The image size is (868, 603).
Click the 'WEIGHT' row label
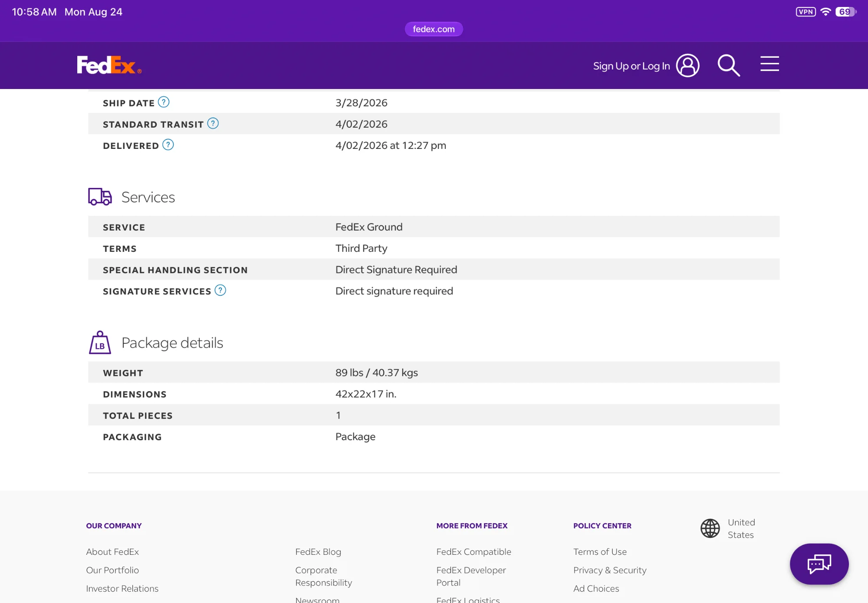[123, 373]
